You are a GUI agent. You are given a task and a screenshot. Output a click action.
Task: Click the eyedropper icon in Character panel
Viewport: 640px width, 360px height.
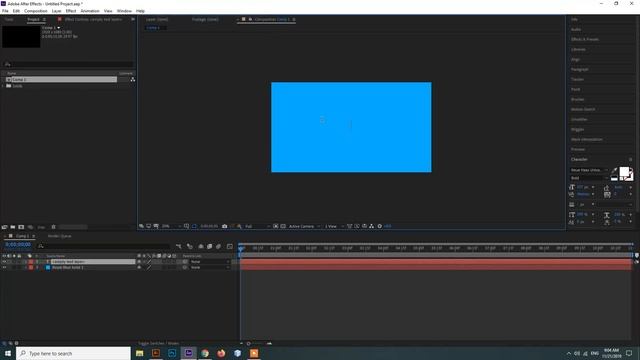(x=614, y=170)
